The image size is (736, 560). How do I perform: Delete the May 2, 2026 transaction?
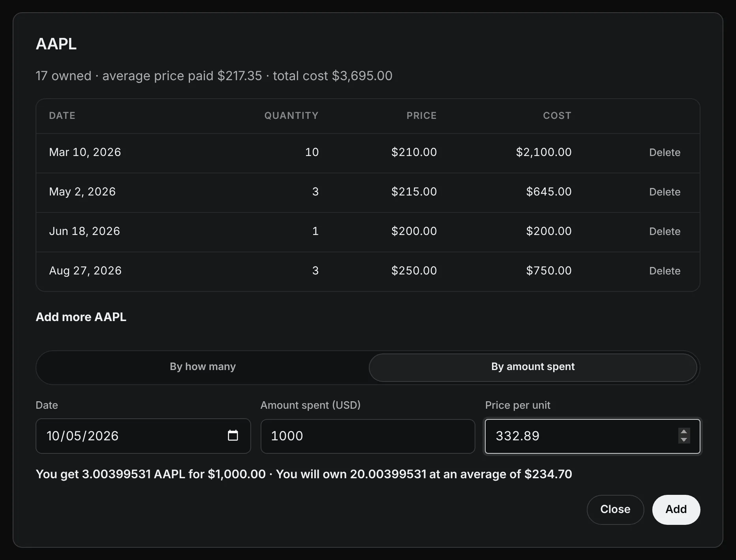[x=665, y=192]
